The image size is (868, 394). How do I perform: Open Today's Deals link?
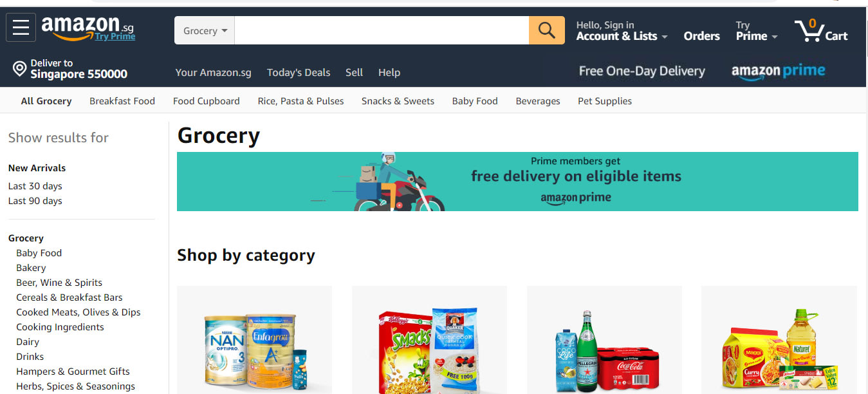(x=299, y=72)
